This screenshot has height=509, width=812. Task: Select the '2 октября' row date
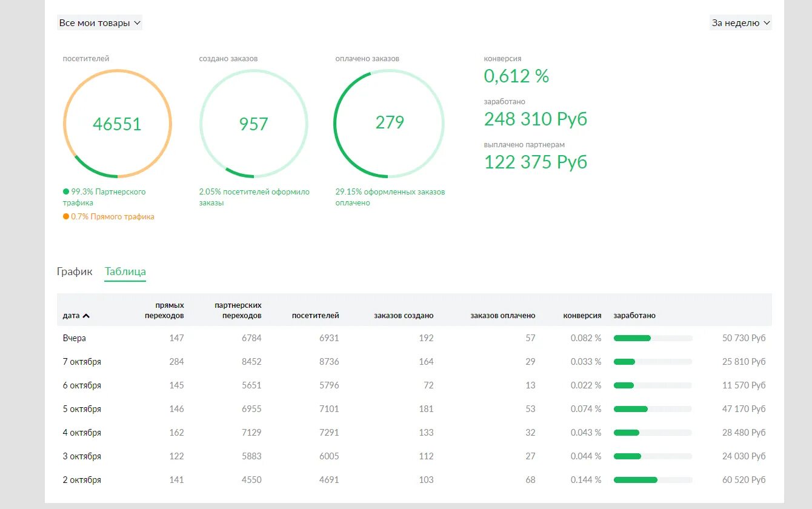(82, 480)
